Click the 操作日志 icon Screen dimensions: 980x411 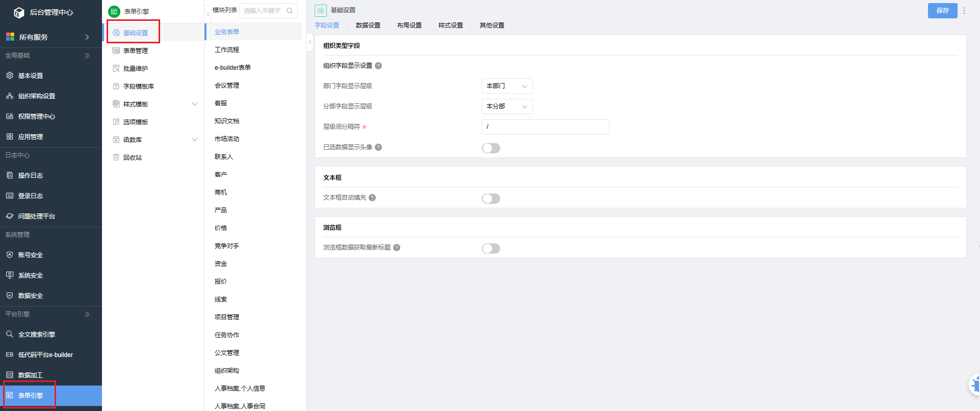[10, 175]
